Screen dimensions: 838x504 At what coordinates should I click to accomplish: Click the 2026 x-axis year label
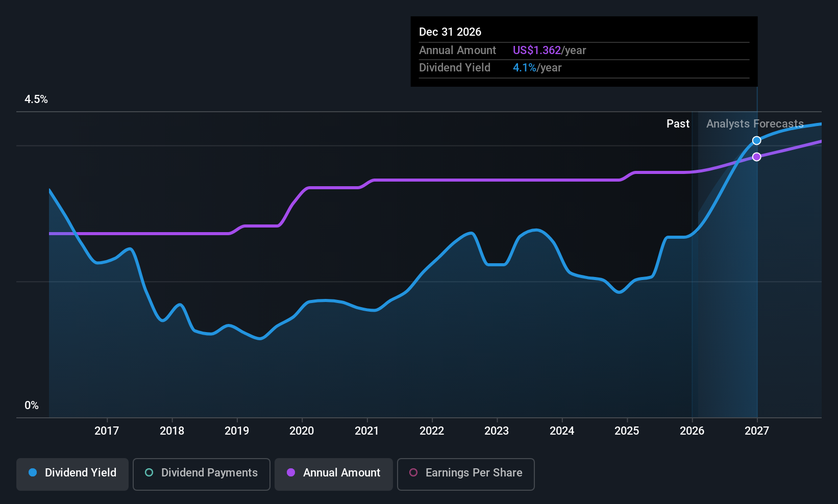(692, 431)
